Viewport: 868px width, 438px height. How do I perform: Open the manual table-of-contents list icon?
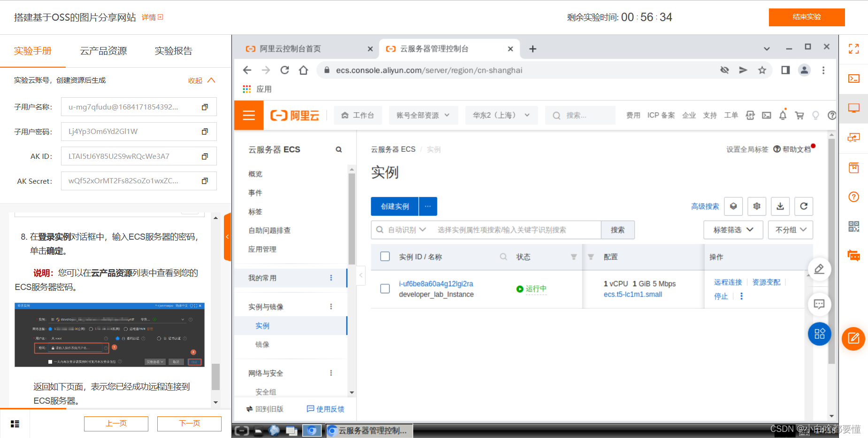15,424
